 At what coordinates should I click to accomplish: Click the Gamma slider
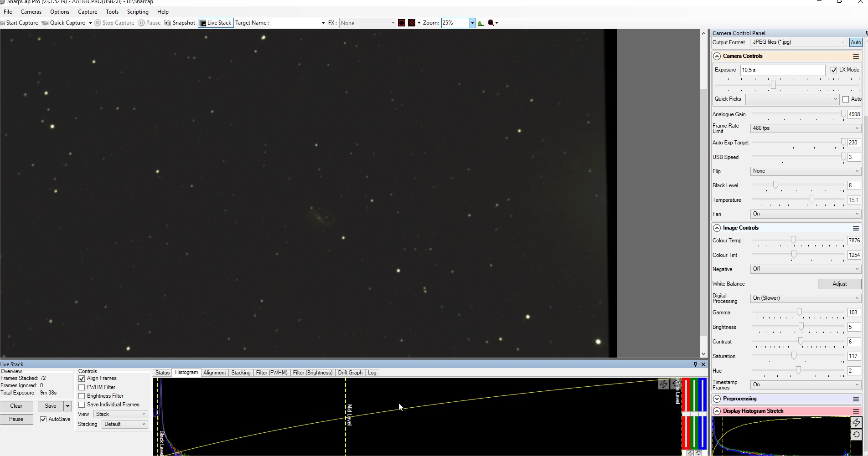(798, 313)
